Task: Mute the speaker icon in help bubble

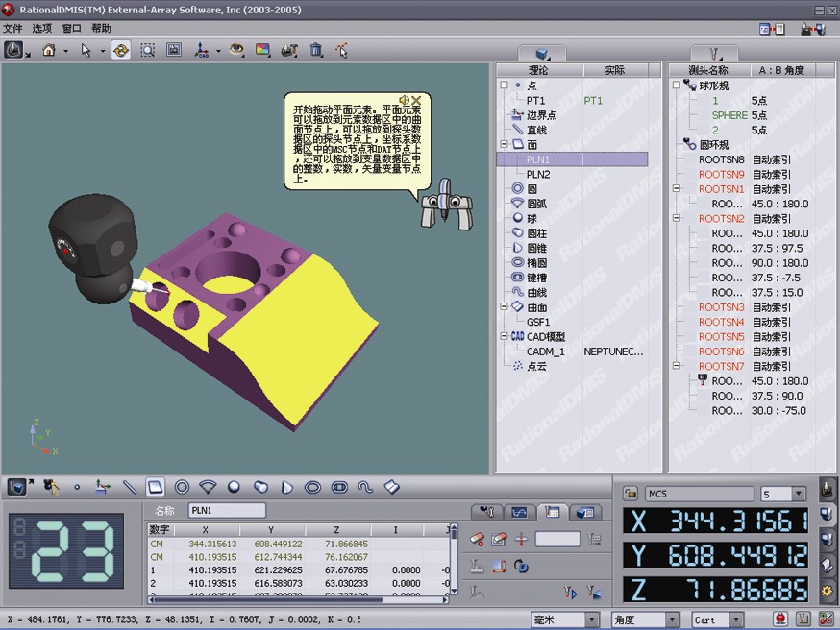Action: click(406, 101)
